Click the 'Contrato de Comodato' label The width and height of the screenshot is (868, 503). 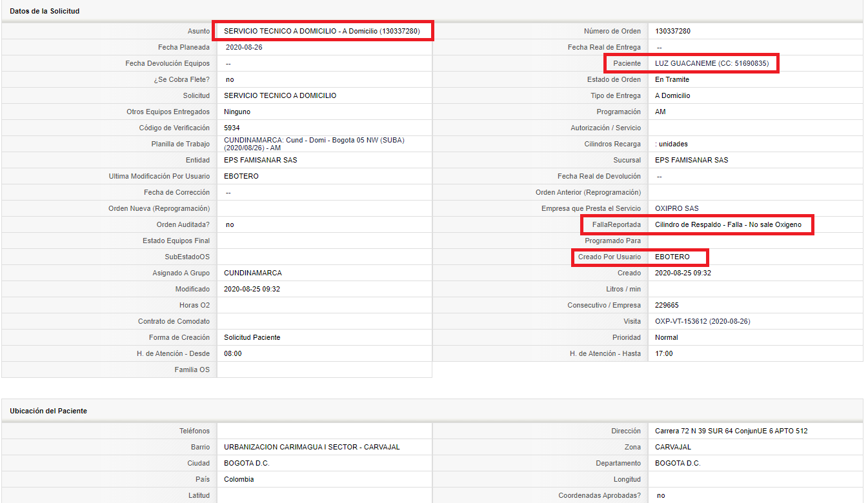tap(174, 321)
